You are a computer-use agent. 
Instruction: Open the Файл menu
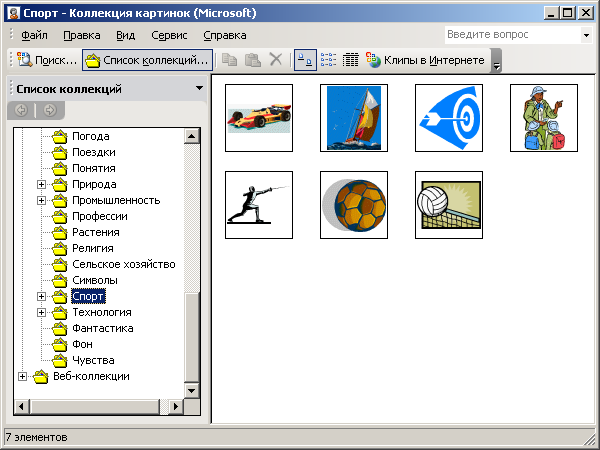tap(34, 35)
